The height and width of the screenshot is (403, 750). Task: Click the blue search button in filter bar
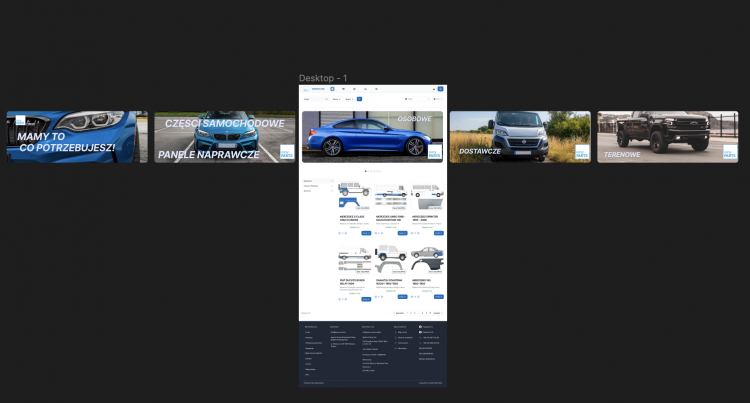click(x=359, y=99)
